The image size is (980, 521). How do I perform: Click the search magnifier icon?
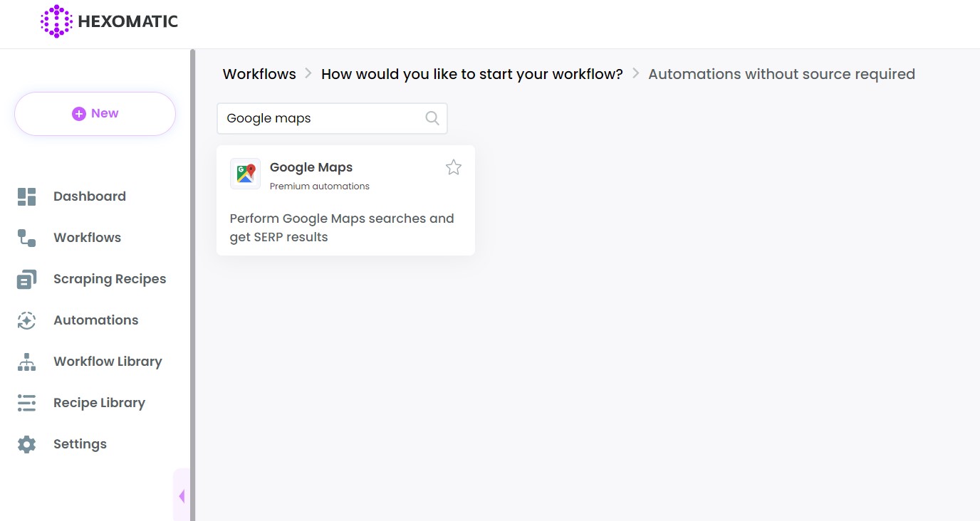[x=432, y=117]
